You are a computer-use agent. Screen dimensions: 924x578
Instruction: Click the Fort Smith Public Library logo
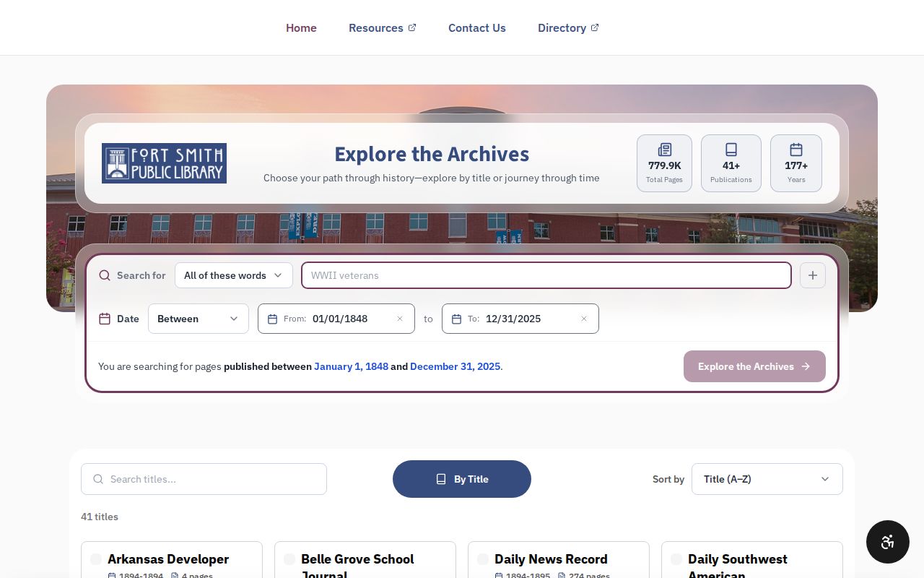pos(164,163)
